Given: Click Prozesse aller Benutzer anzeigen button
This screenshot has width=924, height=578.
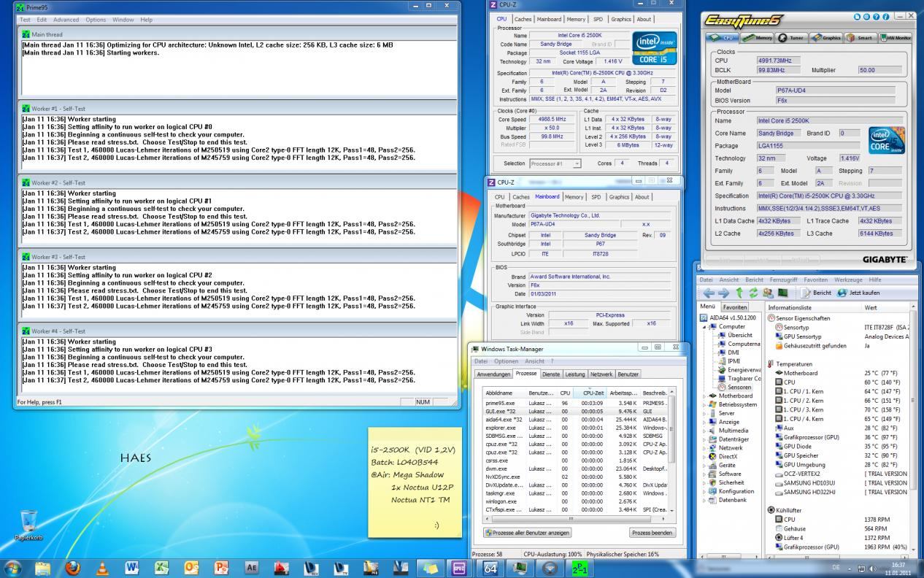Looking at the screenshot, I should tap(527, 533).
